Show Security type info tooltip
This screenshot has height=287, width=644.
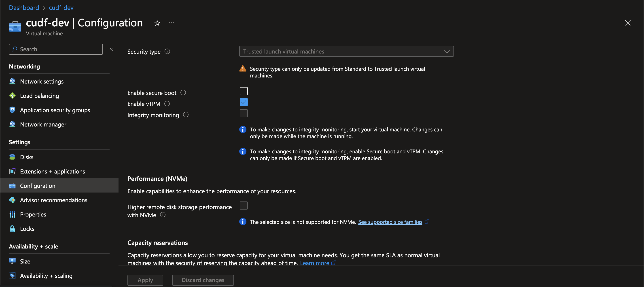[x=167, y=51]
